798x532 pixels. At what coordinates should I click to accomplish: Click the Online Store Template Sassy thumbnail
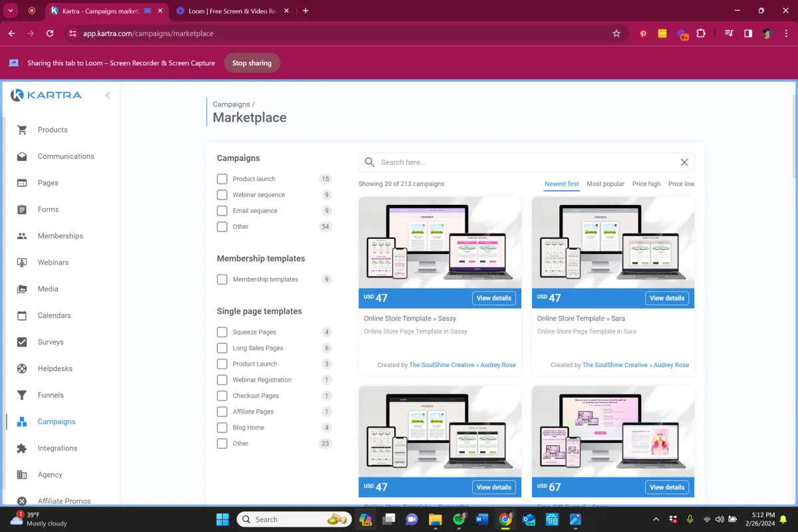440,242
